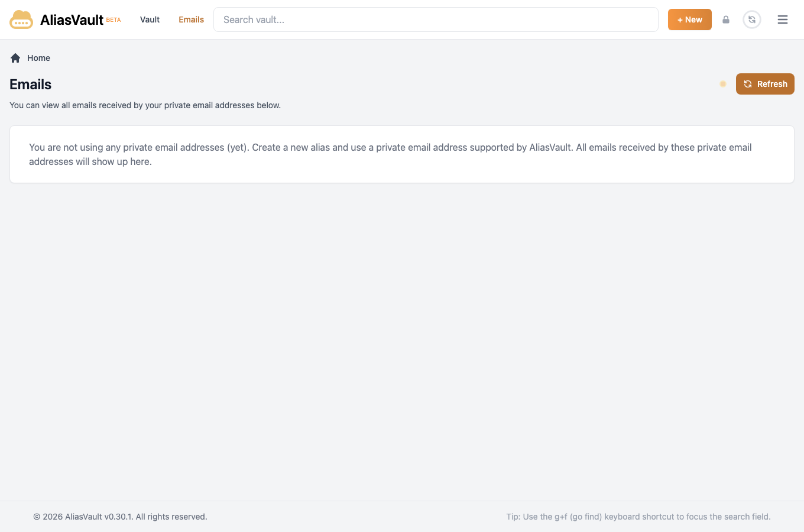Click the Emails page heading
Image resolution: width=804 pixels, height=532 pixels.
click(31, 85)
